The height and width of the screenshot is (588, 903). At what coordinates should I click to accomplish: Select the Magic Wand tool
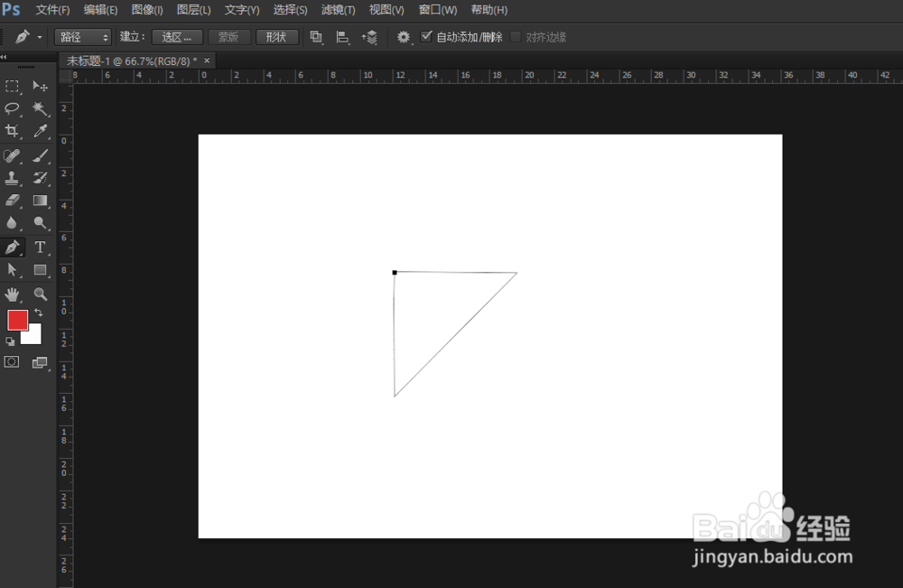pos(40,108)
